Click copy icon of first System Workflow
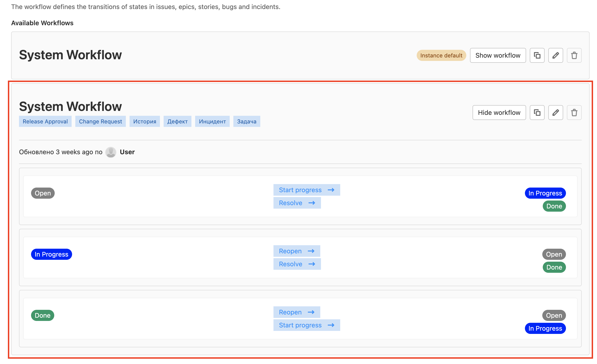The width and height of the screenshot is (597, 364). [x=537, y=55]
